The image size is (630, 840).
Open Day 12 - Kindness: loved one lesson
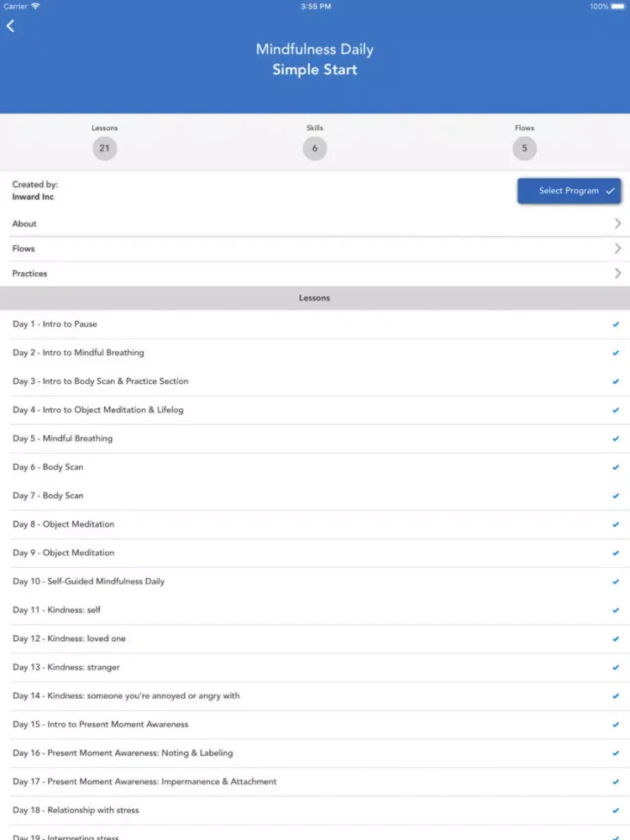pos(69,638)
